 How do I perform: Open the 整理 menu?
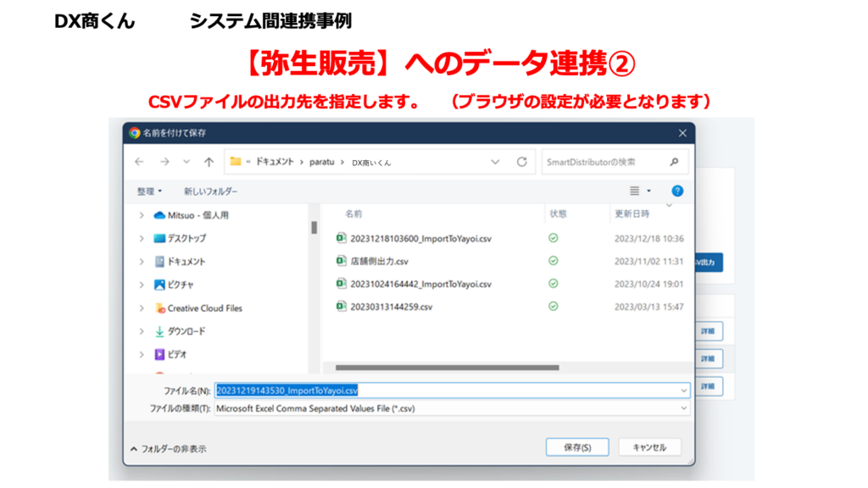pyautogui.click(x=149, y=191)
